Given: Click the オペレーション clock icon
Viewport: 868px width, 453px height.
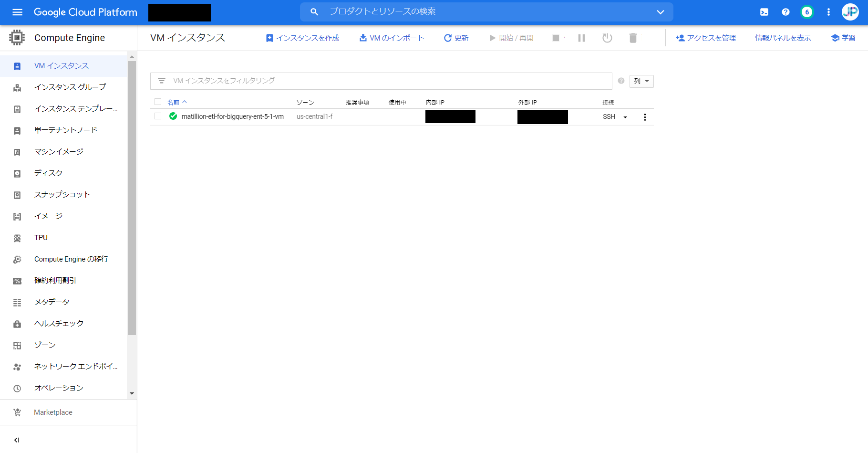Looking at the screenshot, I should [x=17, y=389].
